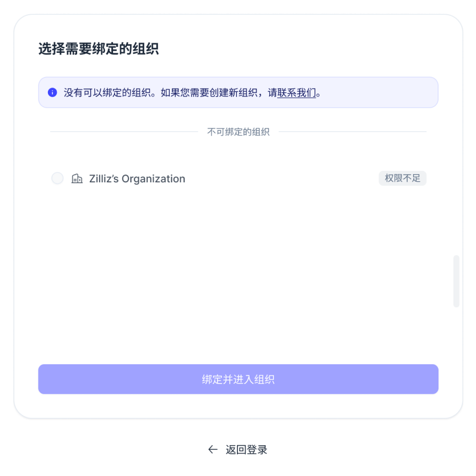Viewport: 476px width, 476px height.
Task: Click the 权限不足 badge label
Action: (x=402, y=178)
